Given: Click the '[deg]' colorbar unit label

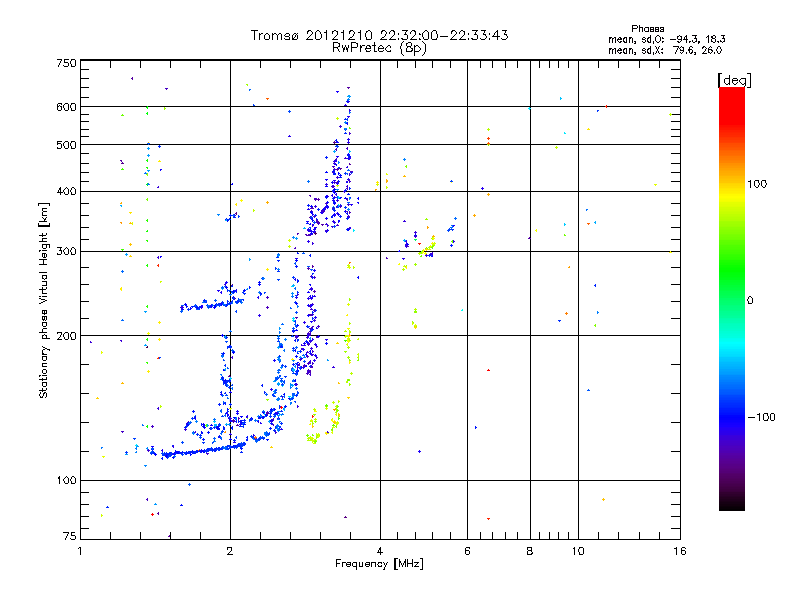Looking at the screenshot, I should coord(734,80).
